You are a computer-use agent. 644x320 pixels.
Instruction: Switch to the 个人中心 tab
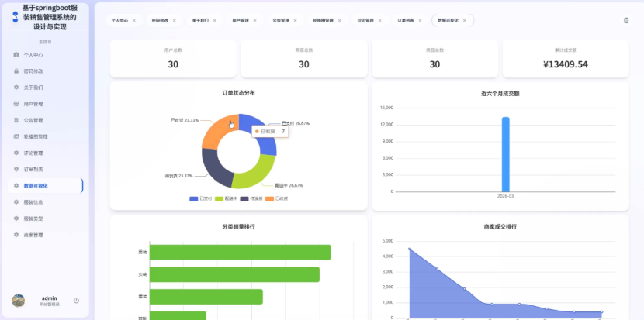click(x=119, y=20)
